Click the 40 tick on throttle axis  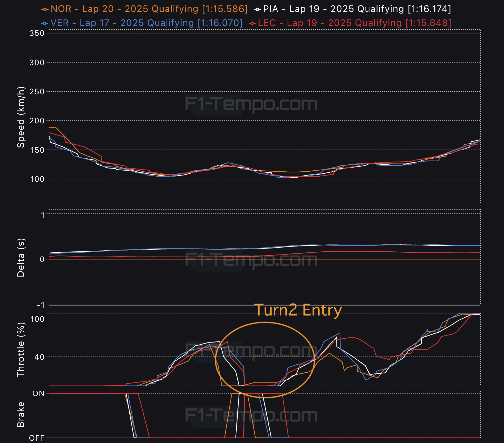point(39,357)
